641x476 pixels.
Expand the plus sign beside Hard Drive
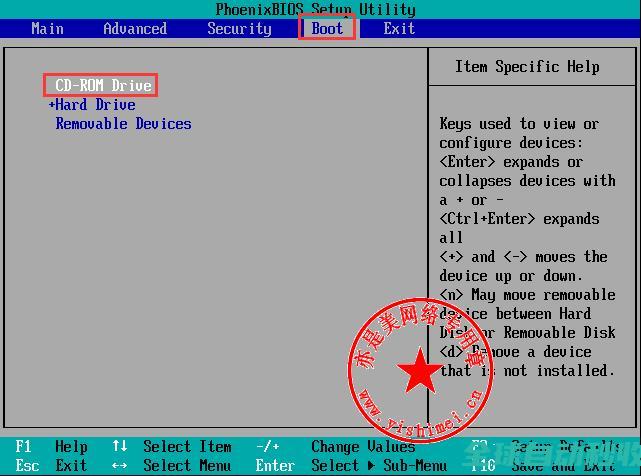point(52,105)
